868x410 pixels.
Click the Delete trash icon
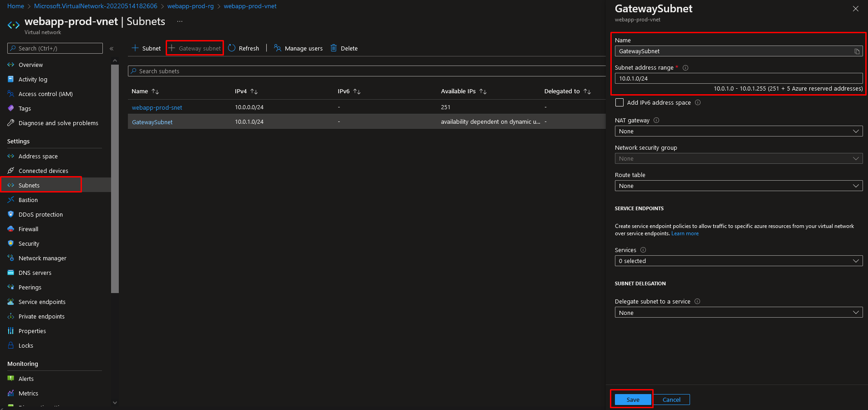334,48
